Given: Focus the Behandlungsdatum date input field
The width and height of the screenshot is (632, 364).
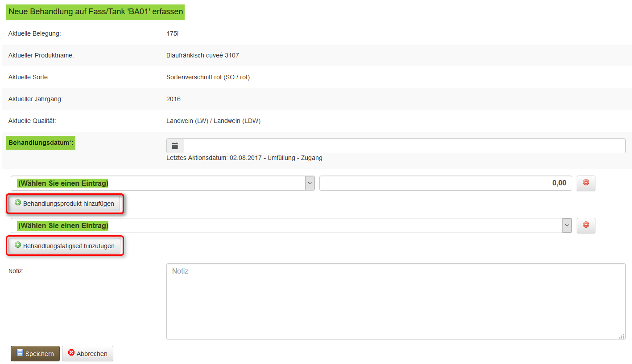Looking at the screenshot, I should coord(404,146).
